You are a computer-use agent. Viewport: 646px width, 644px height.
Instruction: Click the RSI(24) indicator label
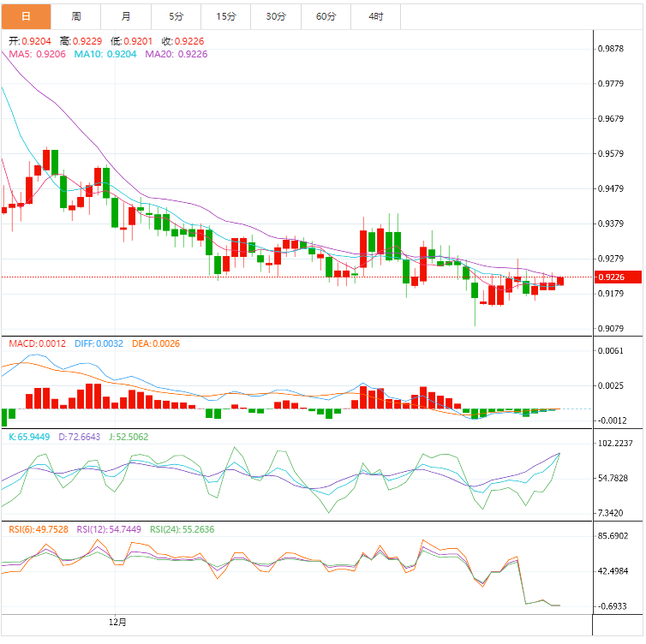tap(182, 529)
